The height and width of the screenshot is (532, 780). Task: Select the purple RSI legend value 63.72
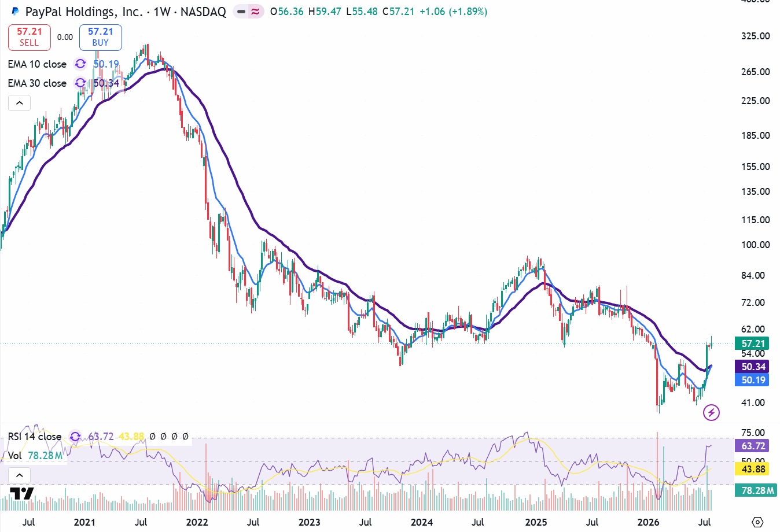(x=101, y=437)
